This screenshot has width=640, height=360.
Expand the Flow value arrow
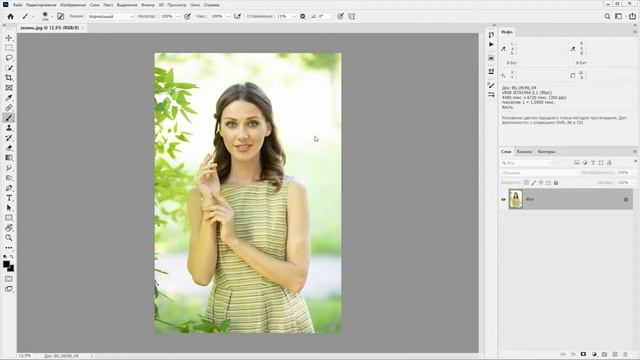(228, 16)
